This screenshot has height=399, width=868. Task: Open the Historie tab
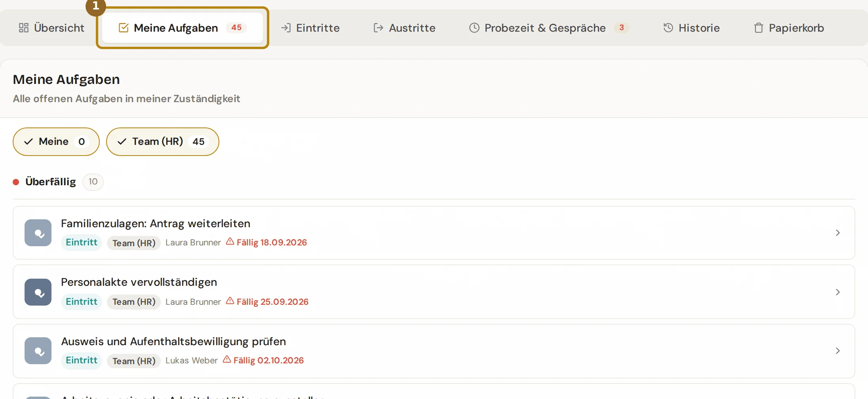(691, 28)
